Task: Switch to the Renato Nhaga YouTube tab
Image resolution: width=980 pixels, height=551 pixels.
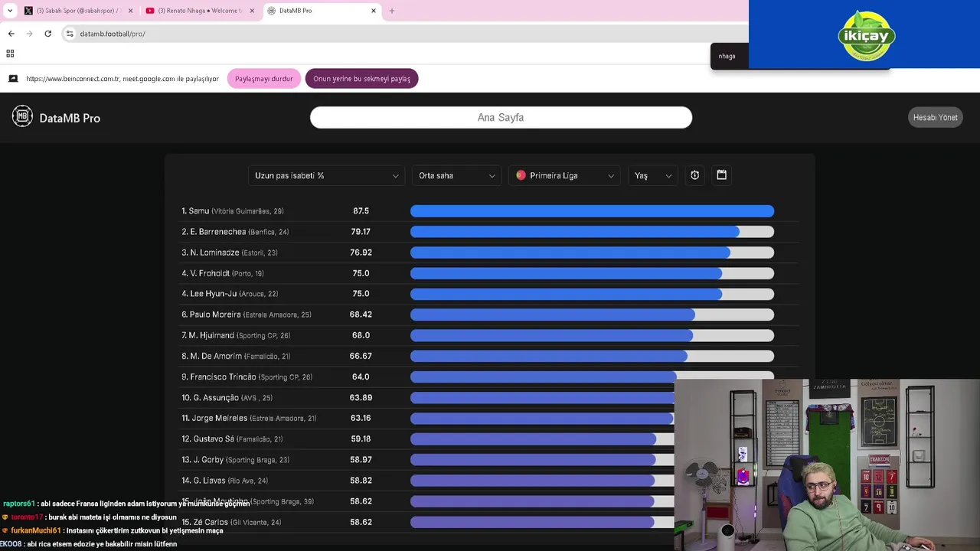Action: coord(201,11)
